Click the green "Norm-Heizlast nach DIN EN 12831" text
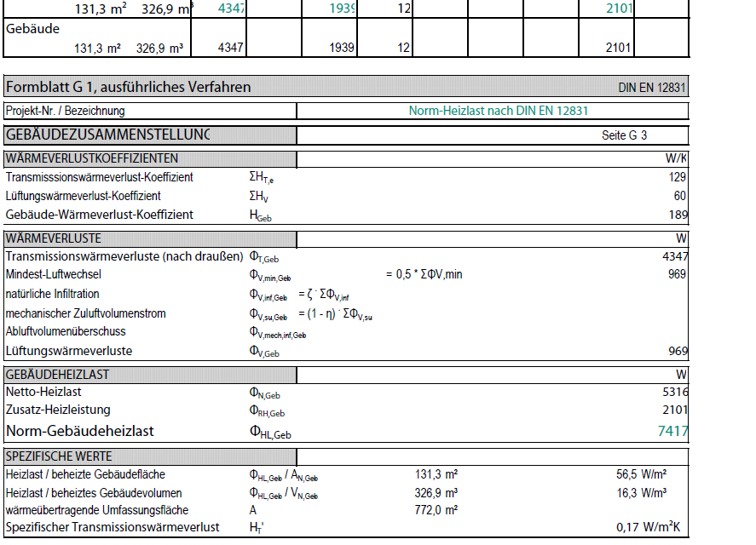This screenshot has height=545, width=756. [x=499, y=111]
